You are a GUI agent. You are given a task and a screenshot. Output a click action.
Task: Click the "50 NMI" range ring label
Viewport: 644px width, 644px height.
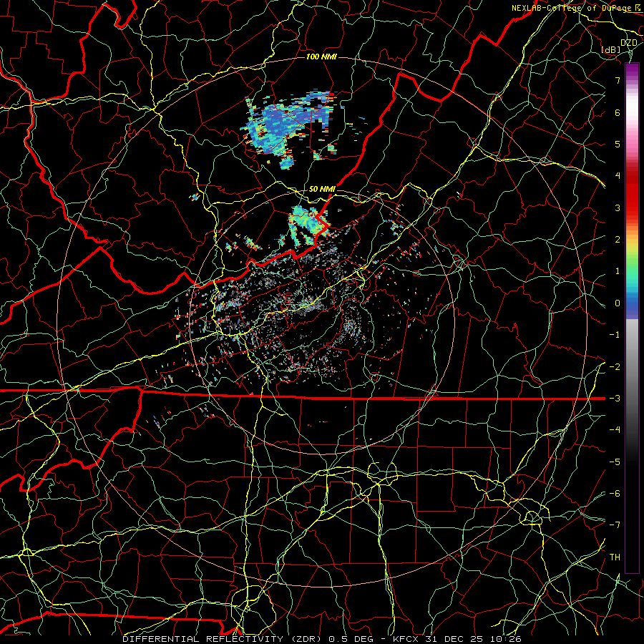tap(322, 189)
